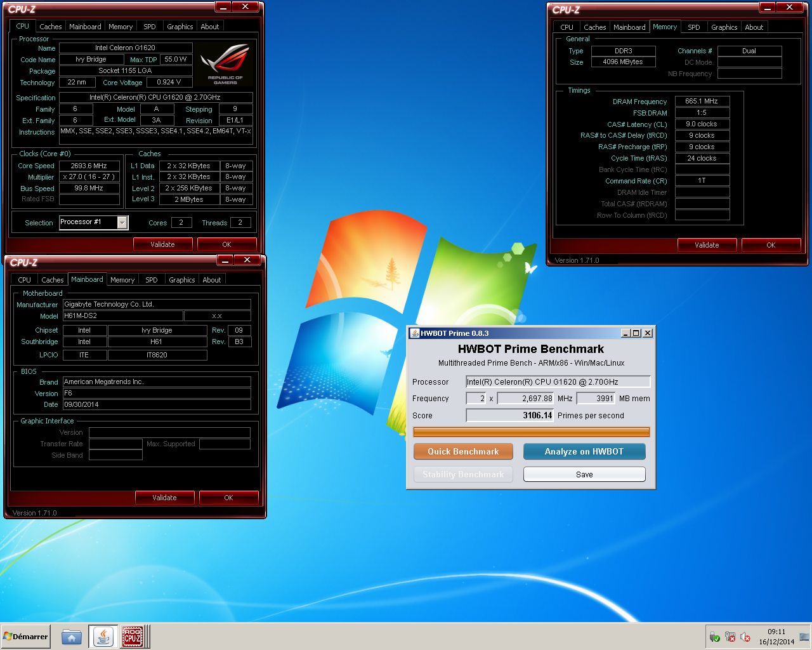
Task: Click the Channels # value Dual
Action: click(750, 51)
